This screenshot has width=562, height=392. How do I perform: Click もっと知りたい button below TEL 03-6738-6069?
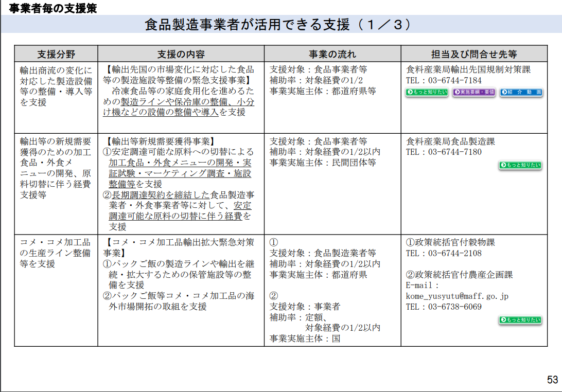pos(520,320)
